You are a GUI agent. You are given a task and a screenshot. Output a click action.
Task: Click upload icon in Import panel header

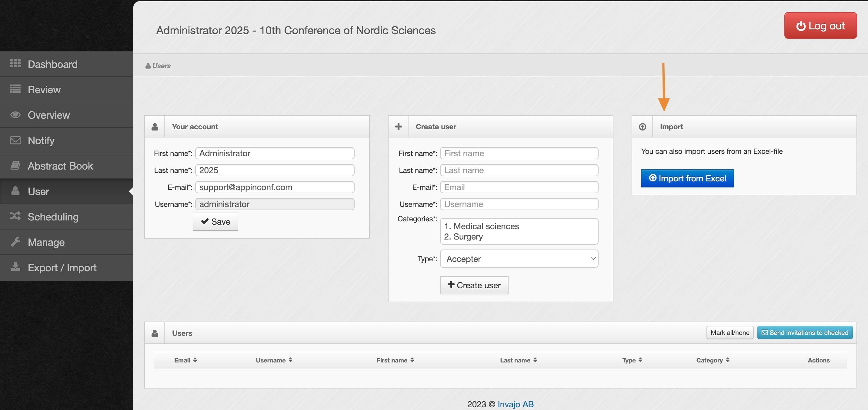[x=642, y=127]
